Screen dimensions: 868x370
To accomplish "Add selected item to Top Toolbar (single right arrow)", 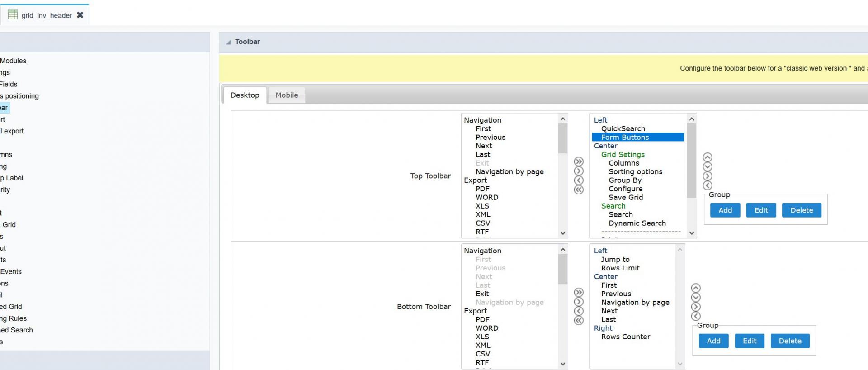I will pyautogui.click(x=579, y=171).
